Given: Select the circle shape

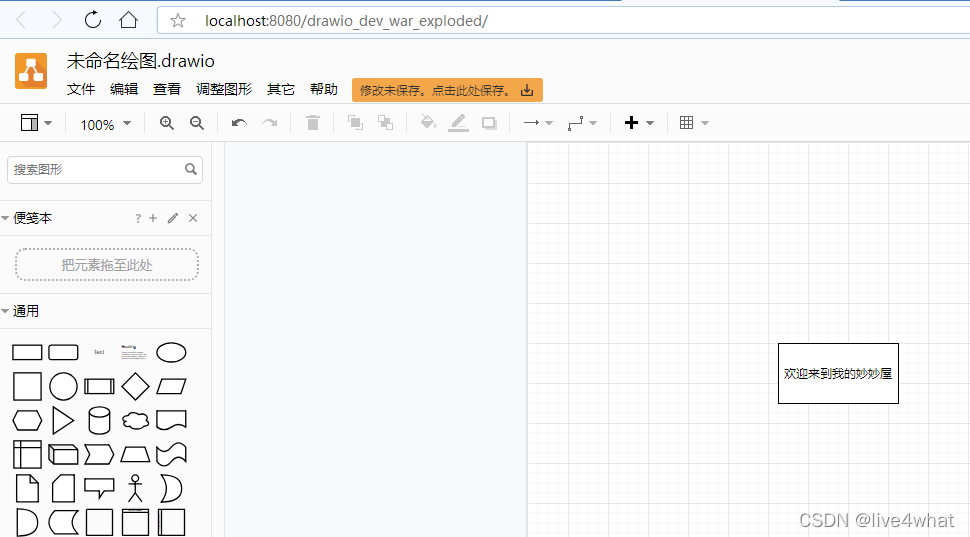Looking at the screenshot, I should (63, 387).
